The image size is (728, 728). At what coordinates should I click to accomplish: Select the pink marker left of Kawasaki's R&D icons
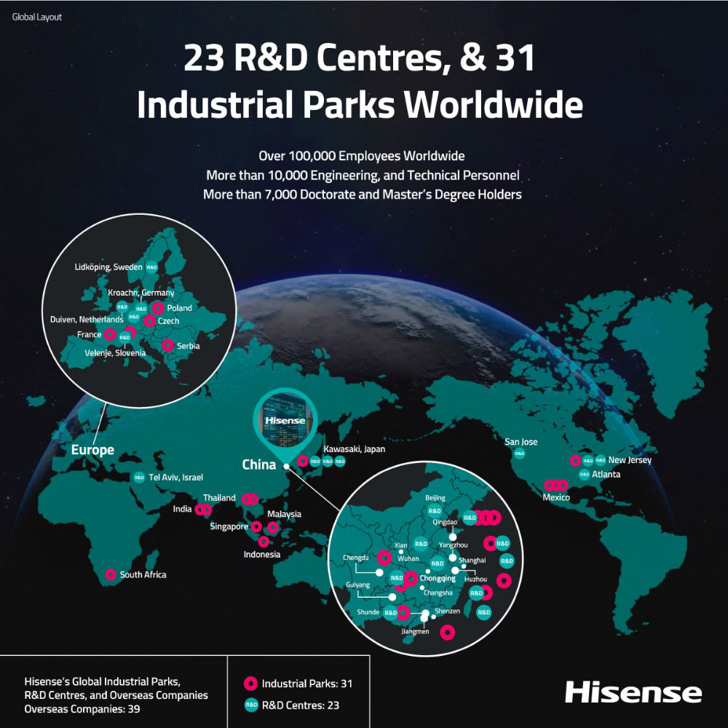tap(303, 461)
